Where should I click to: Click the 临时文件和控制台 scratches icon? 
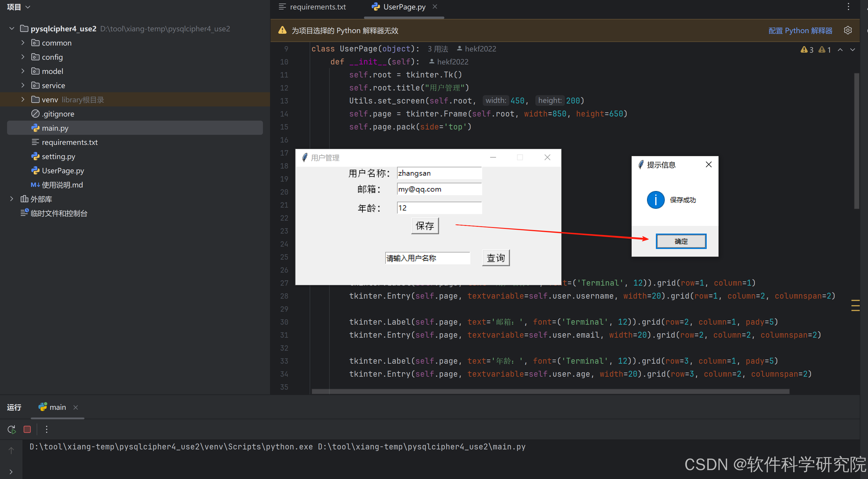24,213
